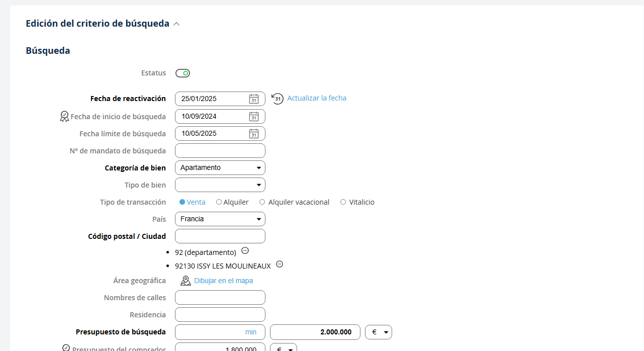This screenshot has width=644, height=351.
Task: Expand the Tipo de bien dropdown
Action: 220,185
